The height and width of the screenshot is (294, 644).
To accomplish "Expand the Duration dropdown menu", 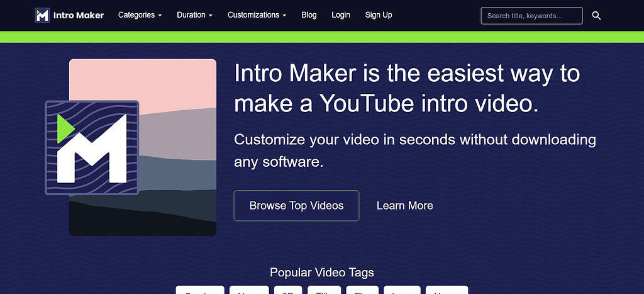I will 195,15.
